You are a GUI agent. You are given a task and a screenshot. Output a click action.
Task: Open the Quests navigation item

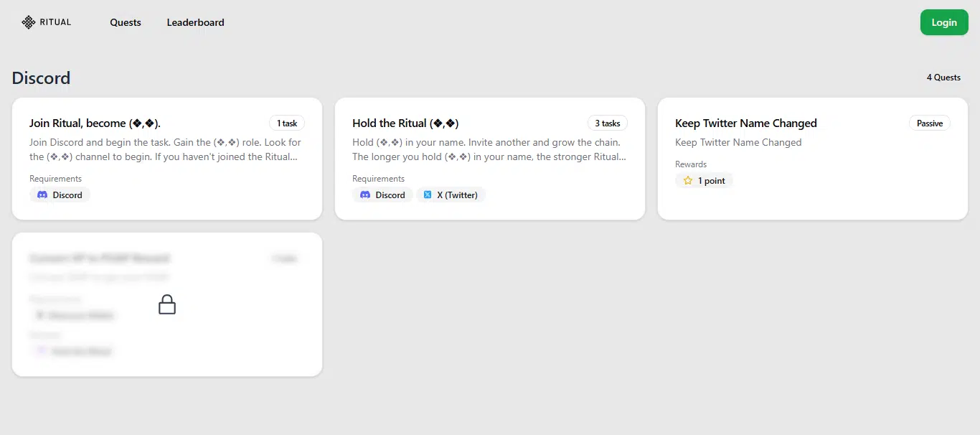(126, 22)
